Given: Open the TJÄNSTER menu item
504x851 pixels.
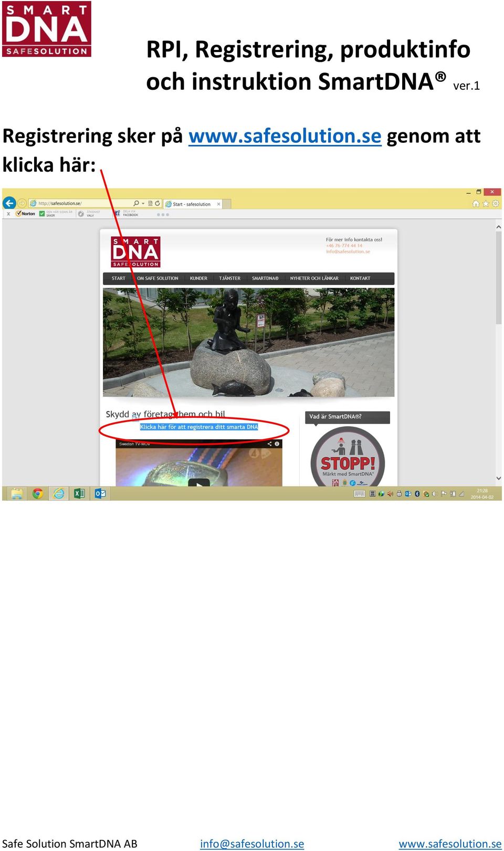Looking at the screenshot, I should (x=229, y=278).
